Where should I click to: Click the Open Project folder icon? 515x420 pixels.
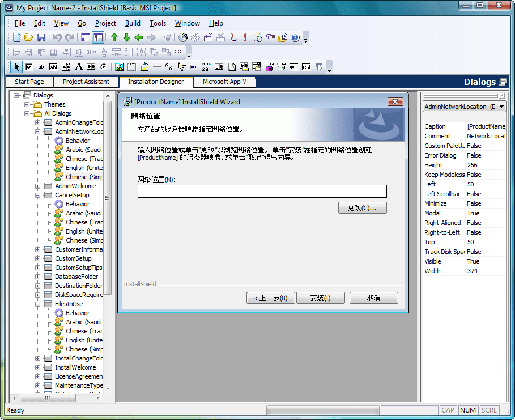click(x=28, y=37)
